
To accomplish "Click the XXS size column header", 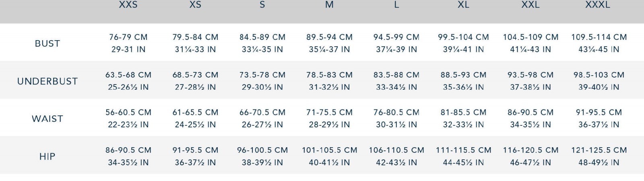I will 128,5.
